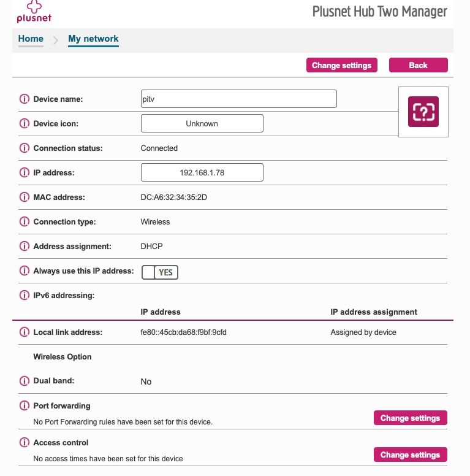Click info icon beside Address assignment
Viewport: 470px width, 476px height.
pyautogui.click(x=25, y=246)
